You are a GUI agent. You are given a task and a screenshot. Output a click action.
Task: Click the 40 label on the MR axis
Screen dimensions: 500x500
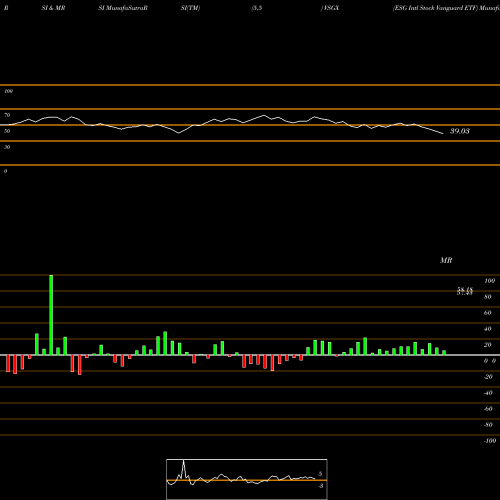[488, 329]
